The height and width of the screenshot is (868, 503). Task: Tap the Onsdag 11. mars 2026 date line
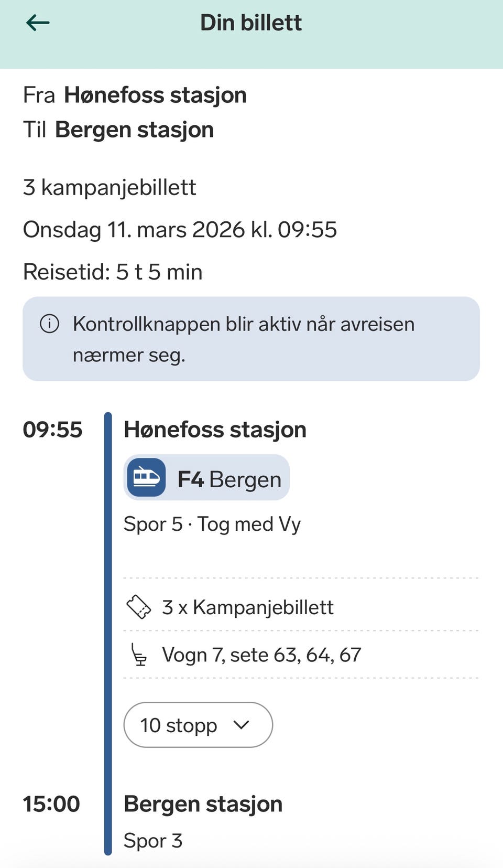180,230
